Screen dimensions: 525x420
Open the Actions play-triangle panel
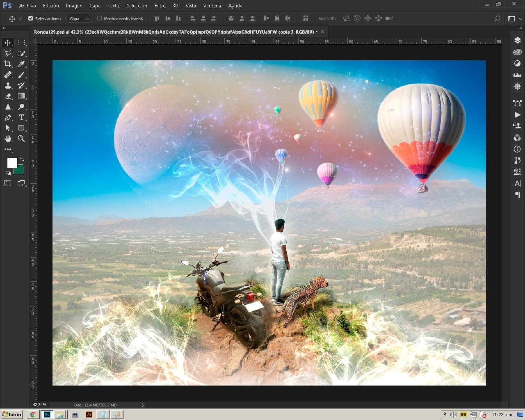pyautogui.click(x=517, y=115)
